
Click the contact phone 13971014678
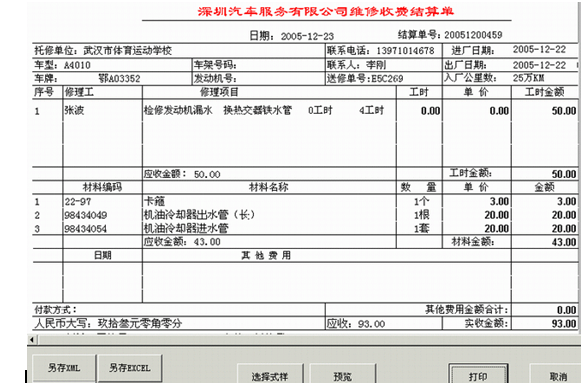pyautogui.click(x=405, y=51)
